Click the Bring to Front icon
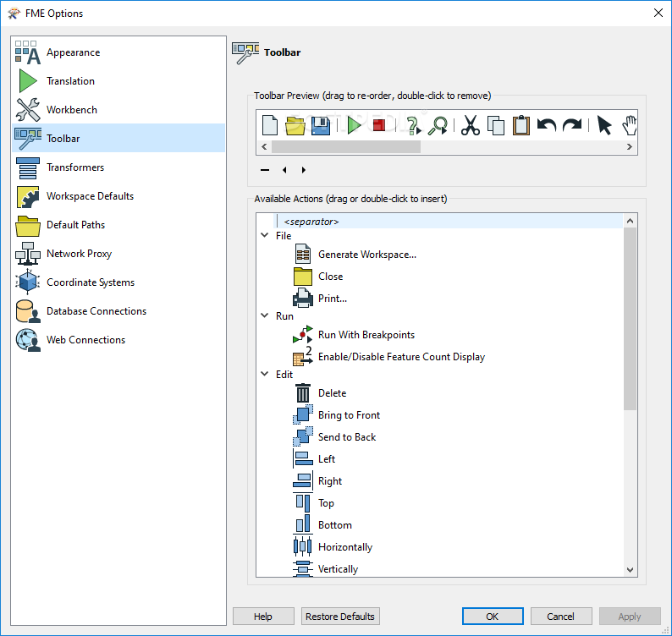Image resolution: width=672 pixels, height=636 pixels. [x=303, y=414]
